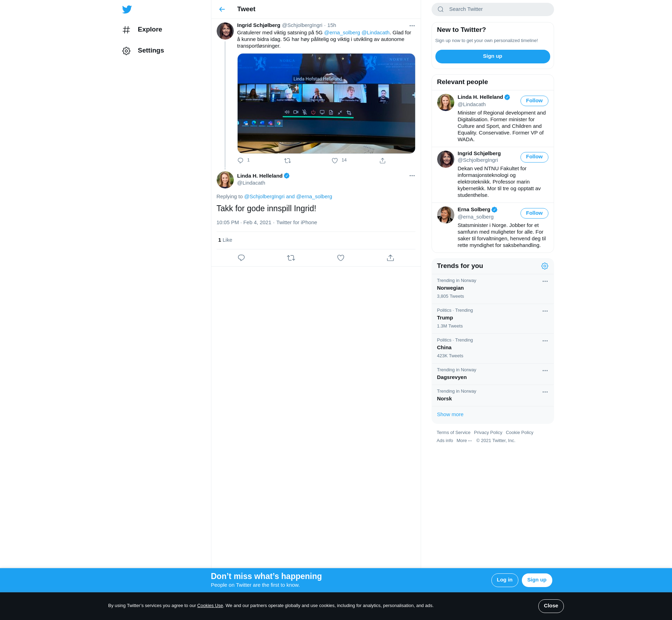Open Ingrid Schjølberg's profile avatar in the tweet

point(225,31)
